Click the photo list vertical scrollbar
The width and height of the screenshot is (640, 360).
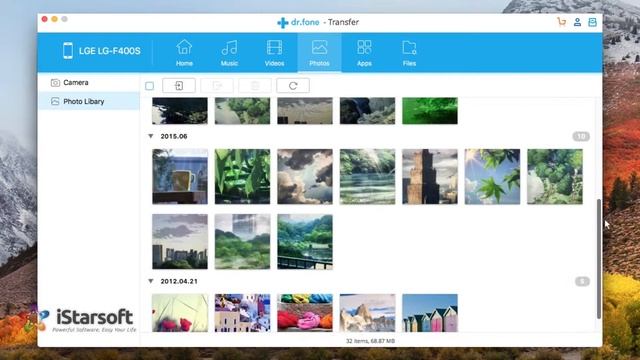tap(599, 259)
